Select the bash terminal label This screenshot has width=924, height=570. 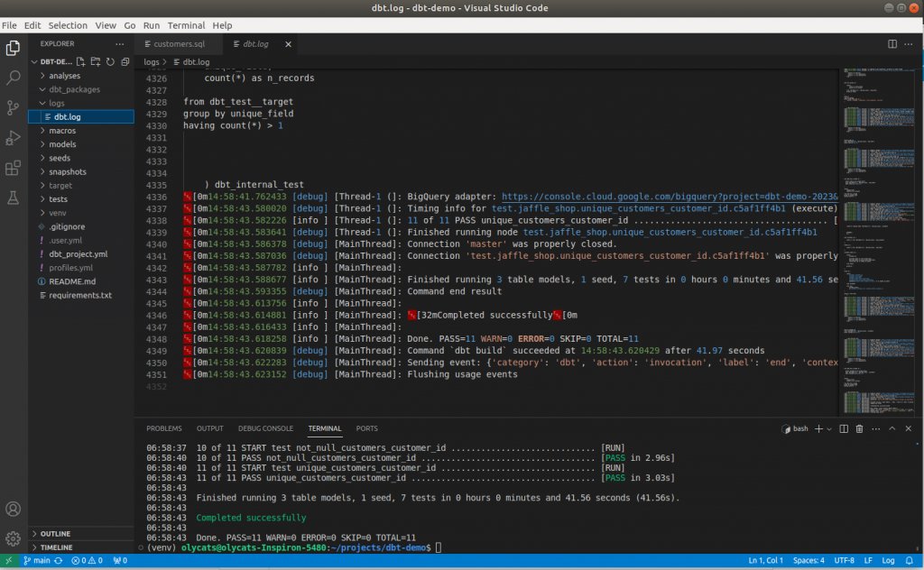pyautogui.click(x=795, y=428)
